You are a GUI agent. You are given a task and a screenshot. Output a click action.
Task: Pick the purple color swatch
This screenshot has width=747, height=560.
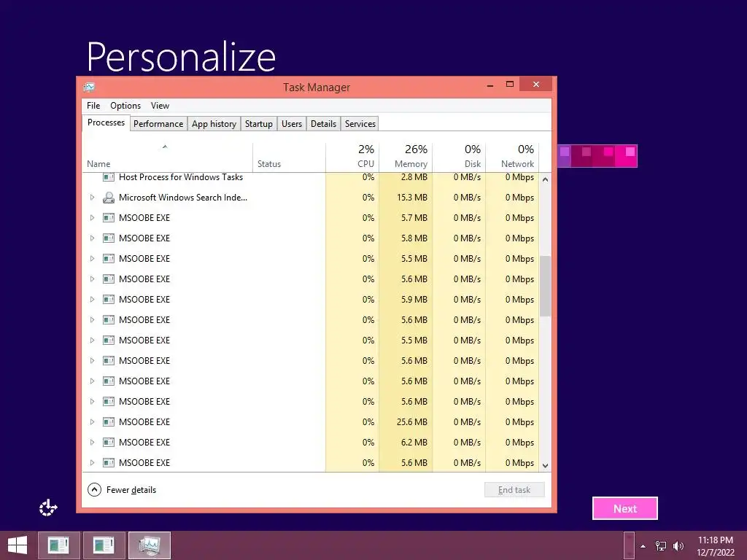(x=564, y=156)
